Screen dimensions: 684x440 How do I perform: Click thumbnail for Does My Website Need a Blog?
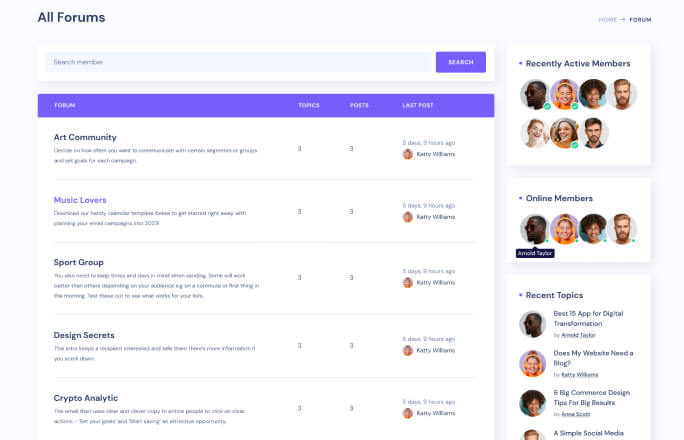(x=532, y=363)
